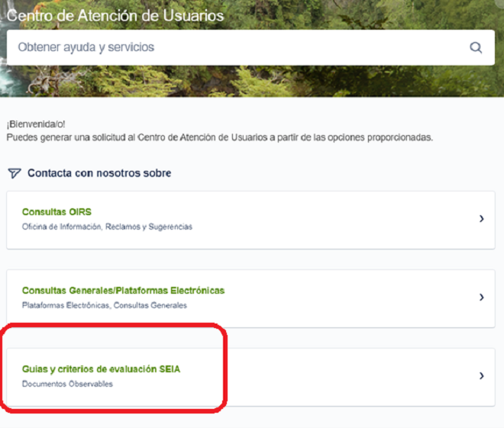504x428 pixels.
Task: Click the Centro de Atención de Usuarios heading
Action: pos(115,14)
